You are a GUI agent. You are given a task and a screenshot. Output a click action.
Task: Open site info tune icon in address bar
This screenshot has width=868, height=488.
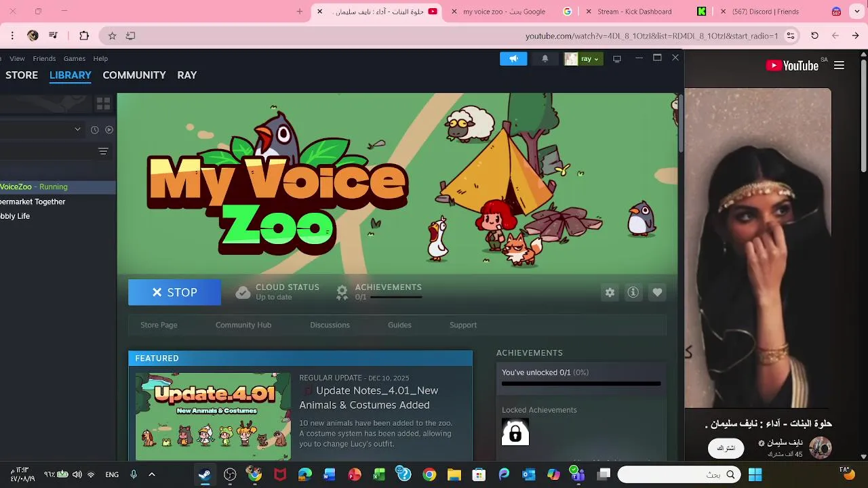[791, 36]
